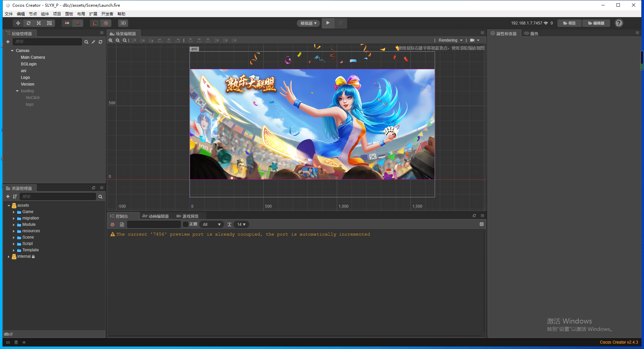Screen dimensions: 644x349
Task: Focus the hierarchy search field
Action: (47, 42)
